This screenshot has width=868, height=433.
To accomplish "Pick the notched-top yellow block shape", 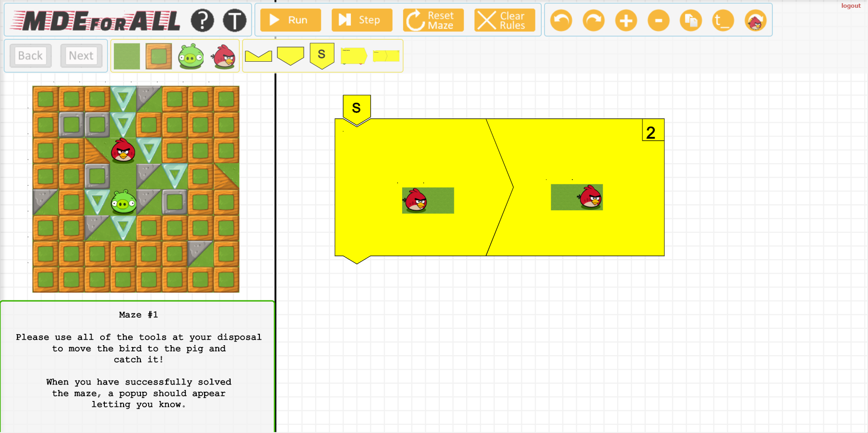I will coord(259,56).
